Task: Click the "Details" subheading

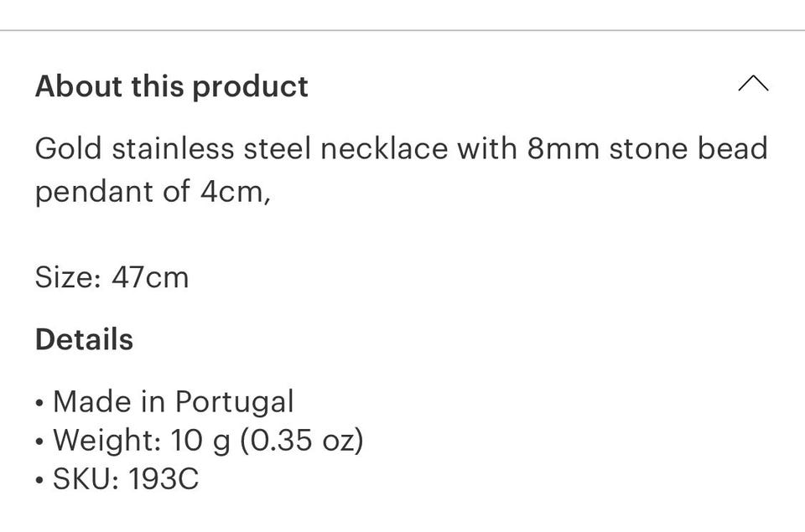Action: 84,339
